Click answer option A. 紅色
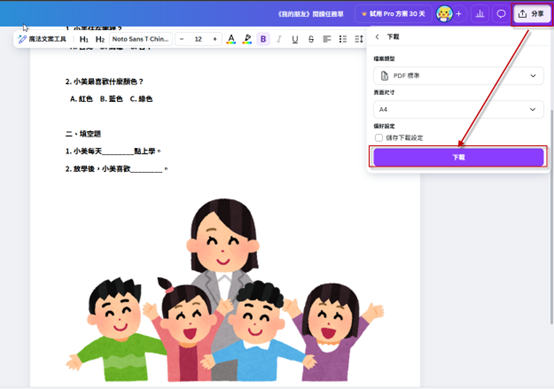554x389 pixels. [81, 99]
